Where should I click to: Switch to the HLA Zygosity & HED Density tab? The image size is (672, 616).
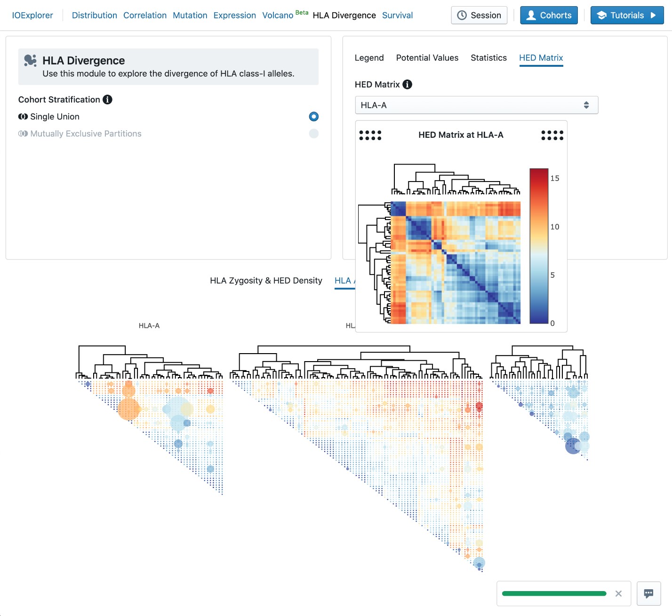pyautogui.click(x=266, y=280)
